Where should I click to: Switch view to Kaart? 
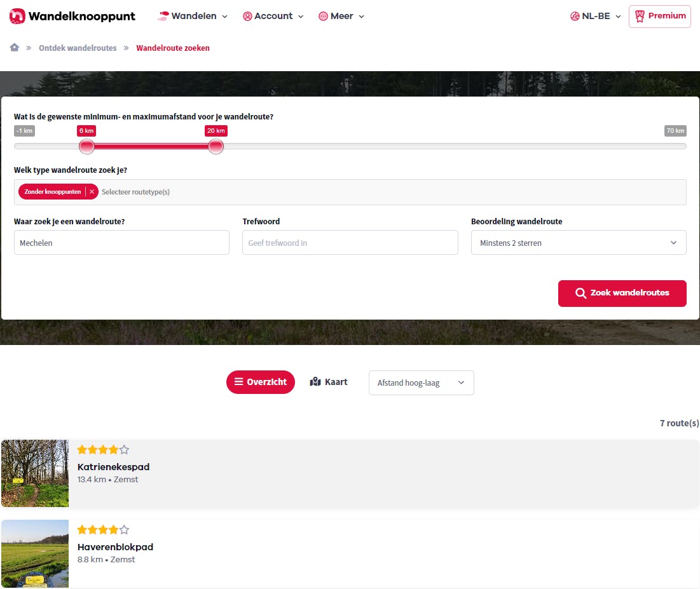[x=329, y=381]
